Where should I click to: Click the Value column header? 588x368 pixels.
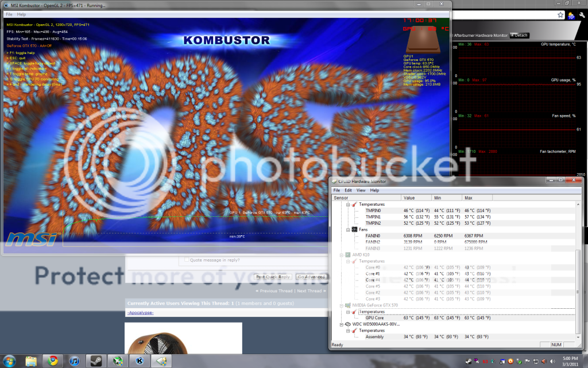pos(416,198)
